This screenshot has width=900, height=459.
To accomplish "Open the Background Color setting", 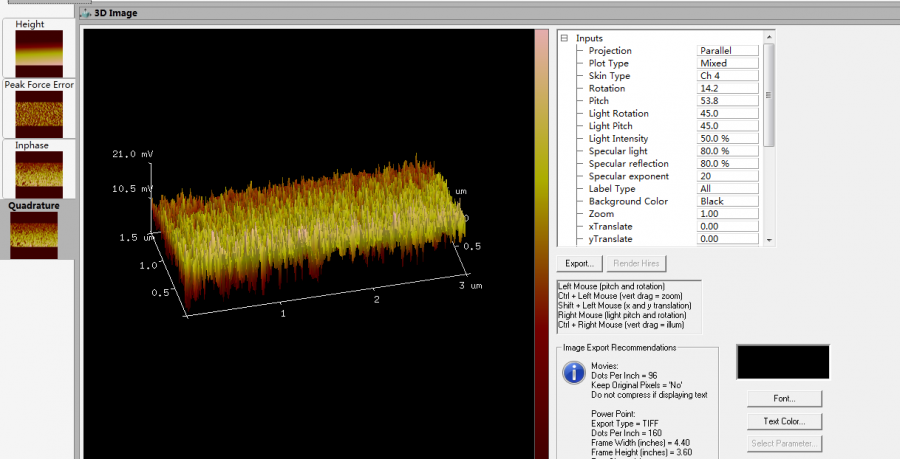I will tap(727, 201).
